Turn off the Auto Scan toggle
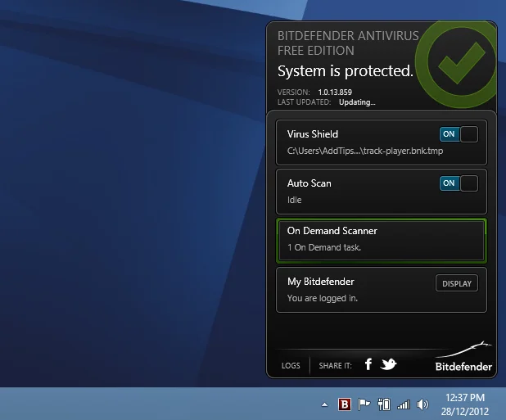 [459, 183]
